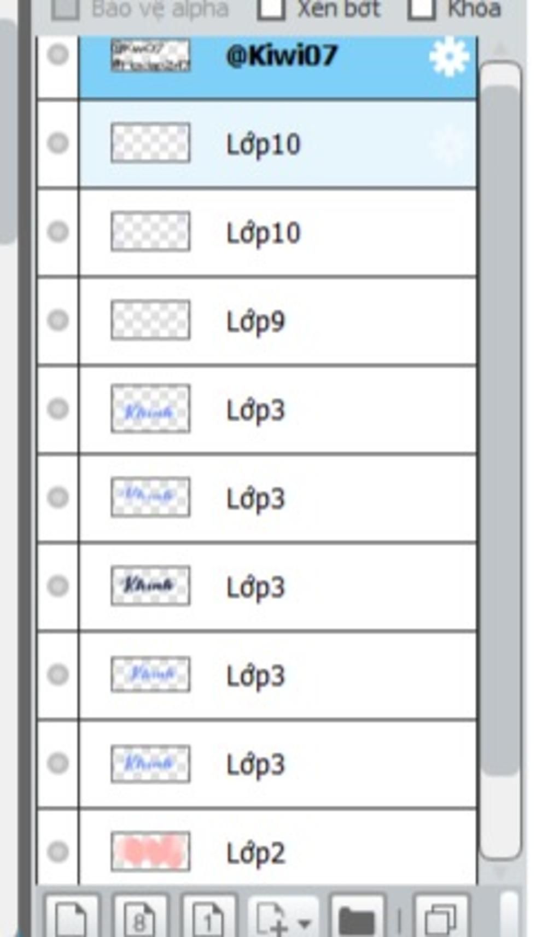This screenshot has height=937, width=560.
Task: Create a new color layer
Action: [x=72, y=916]
